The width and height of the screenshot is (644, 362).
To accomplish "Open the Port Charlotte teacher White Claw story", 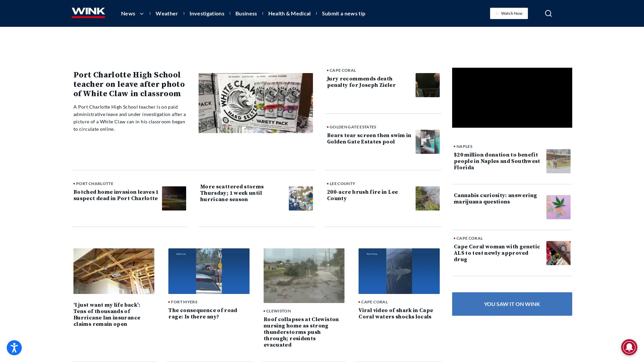I will [x=129, y=84].
